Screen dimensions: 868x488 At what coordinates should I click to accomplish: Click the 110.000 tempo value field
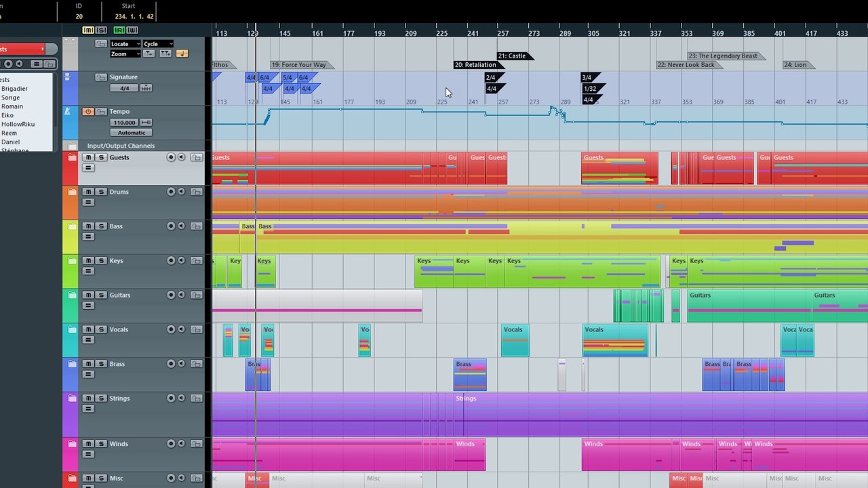click(x=124, y=123)
